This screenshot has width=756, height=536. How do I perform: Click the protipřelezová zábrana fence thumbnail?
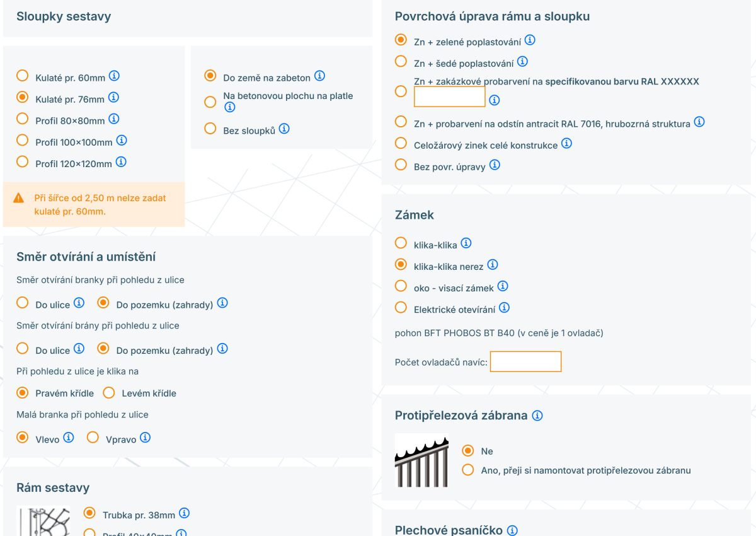[422, 461]
